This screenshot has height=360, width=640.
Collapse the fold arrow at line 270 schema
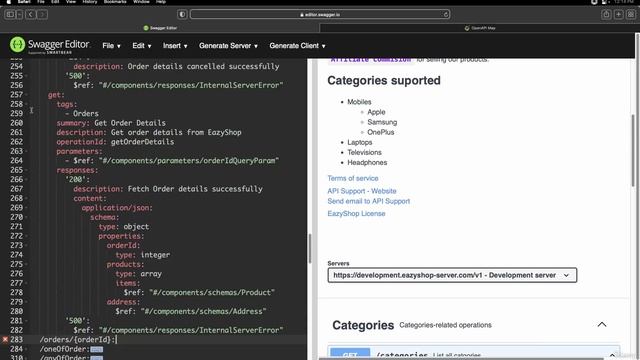click(x=26, y=217)
